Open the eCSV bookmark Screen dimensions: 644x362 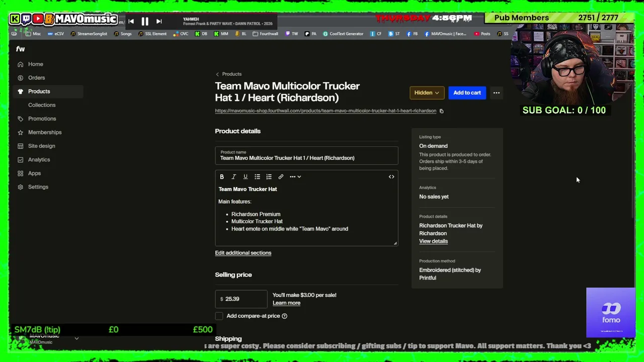[x=56, y=34]
